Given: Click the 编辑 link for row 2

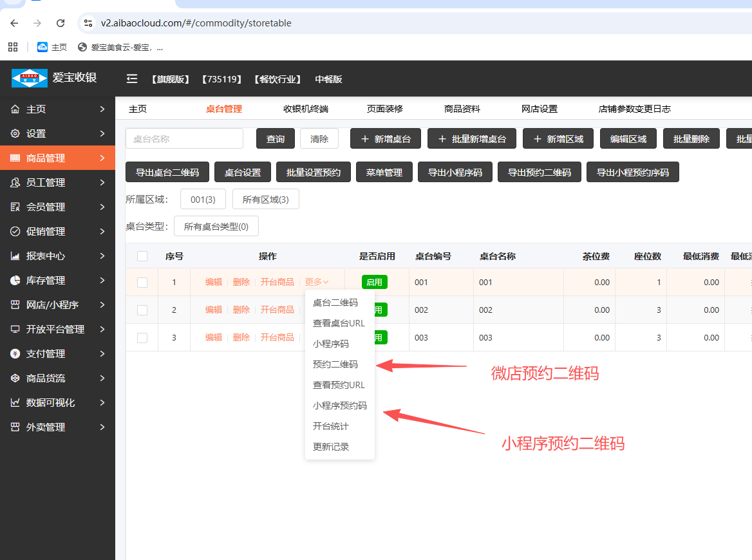Looking at the screenshot, I should click(214, 310).
